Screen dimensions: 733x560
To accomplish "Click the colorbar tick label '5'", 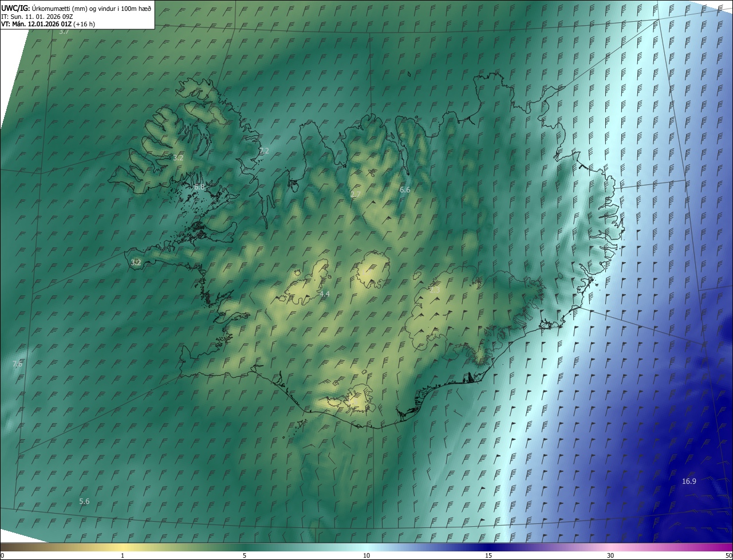I will 245,556.
